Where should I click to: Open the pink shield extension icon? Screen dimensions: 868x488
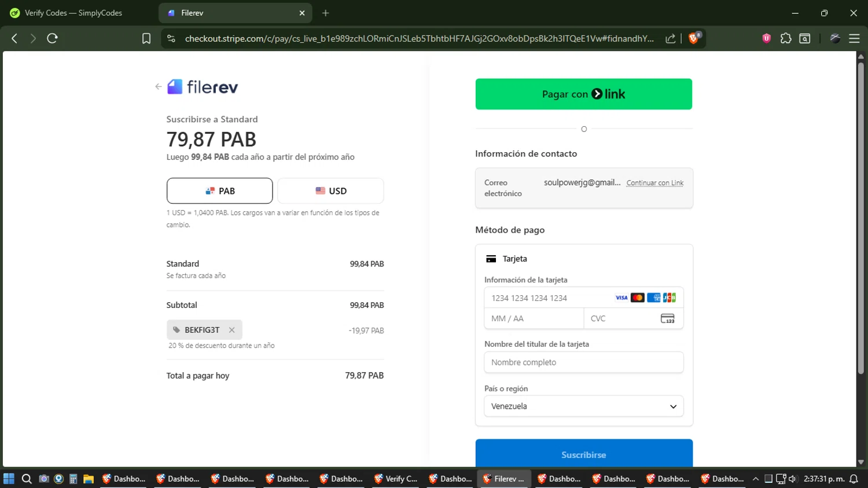(x=767, y=38)
